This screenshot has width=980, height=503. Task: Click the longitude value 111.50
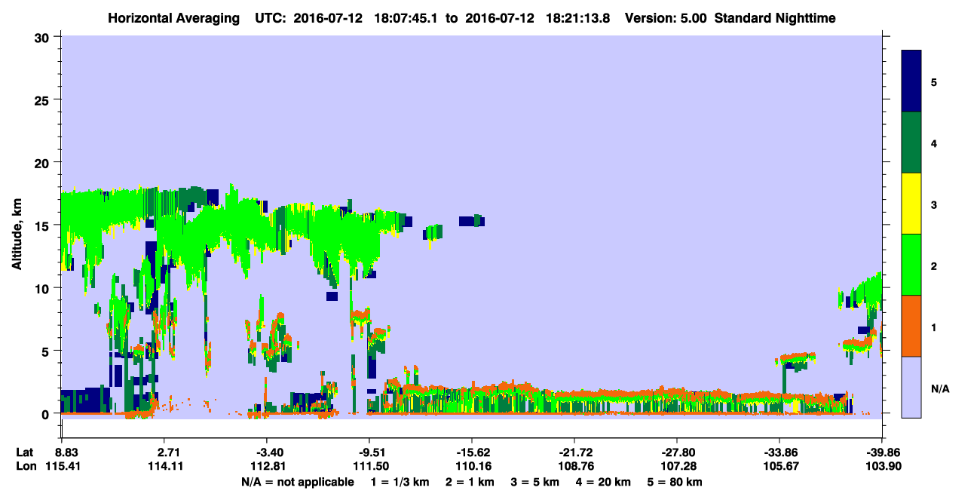[372, 467]
